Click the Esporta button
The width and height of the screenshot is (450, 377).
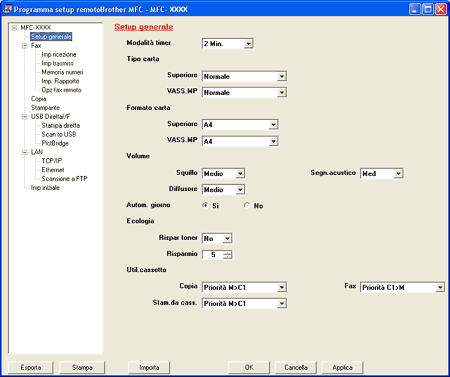pos(31,367)
